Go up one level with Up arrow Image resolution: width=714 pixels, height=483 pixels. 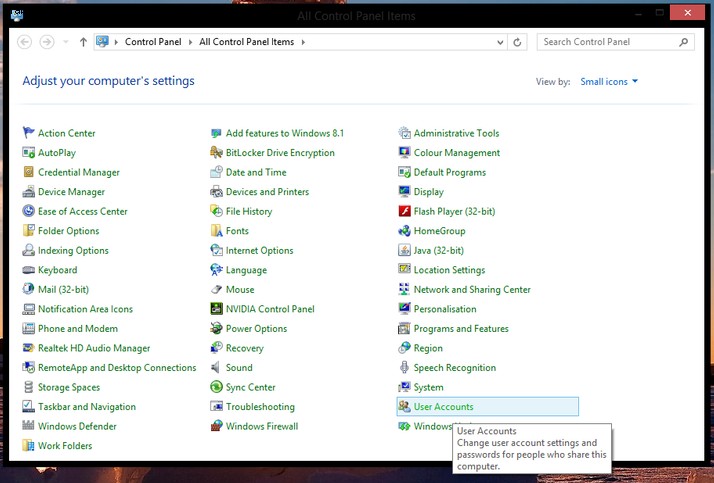[83, 42]
